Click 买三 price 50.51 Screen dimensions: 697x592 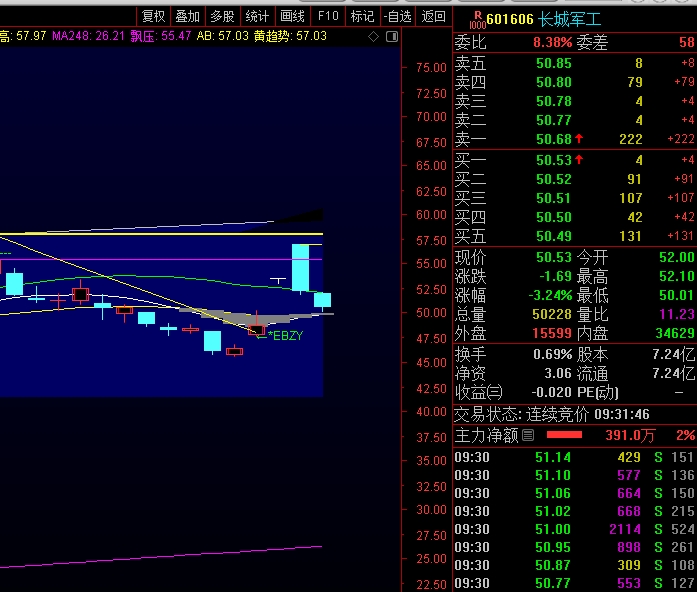pyautogui.click(x=553, y=198)
